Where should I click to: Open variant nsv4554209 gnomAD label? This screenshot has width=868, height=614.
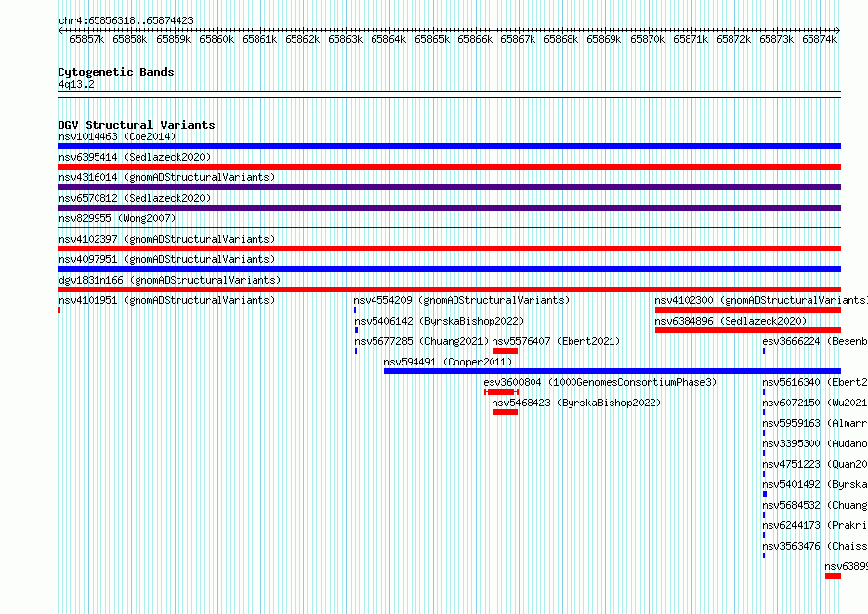461,300
